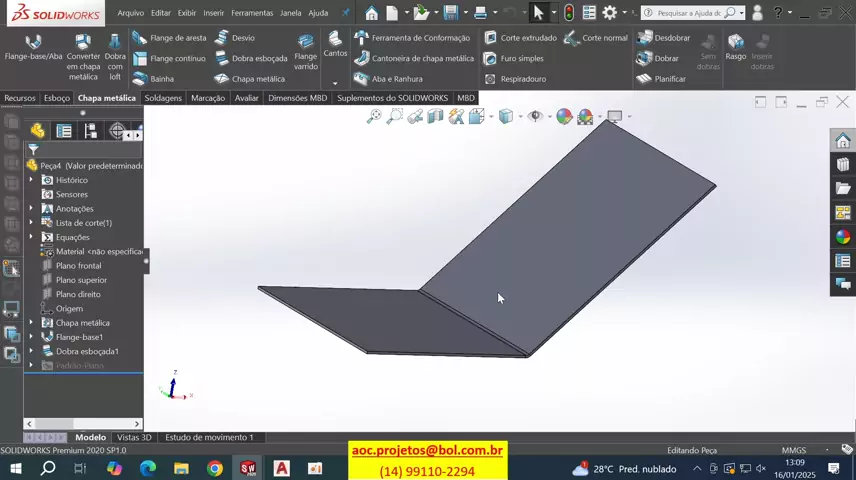This screenshot has width=856, height=480.
Task: Expand the Flange-base1 feature node
Action: pyautogui.click(x=31, y=337)
